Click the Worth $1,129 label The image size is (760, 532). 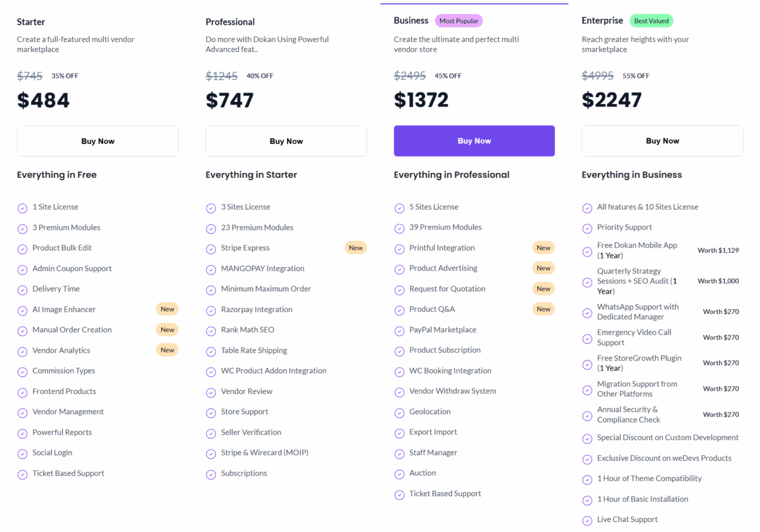click(x=718, y=250)
